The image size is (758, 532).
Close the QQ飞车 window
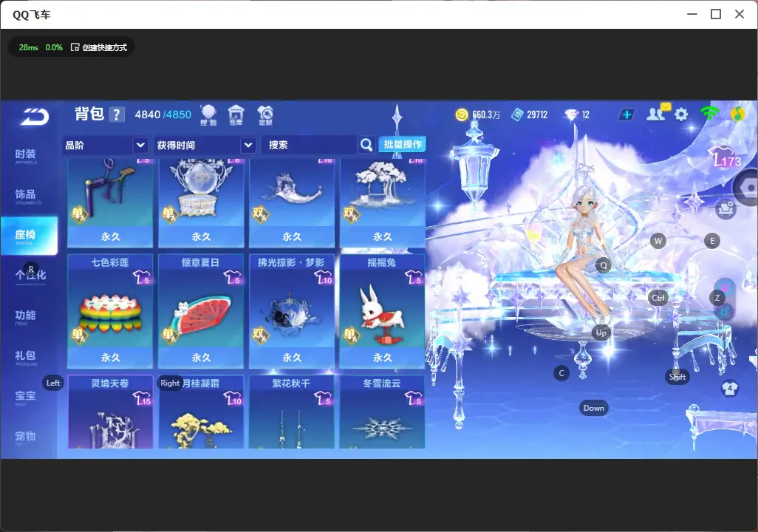point(740,14)
